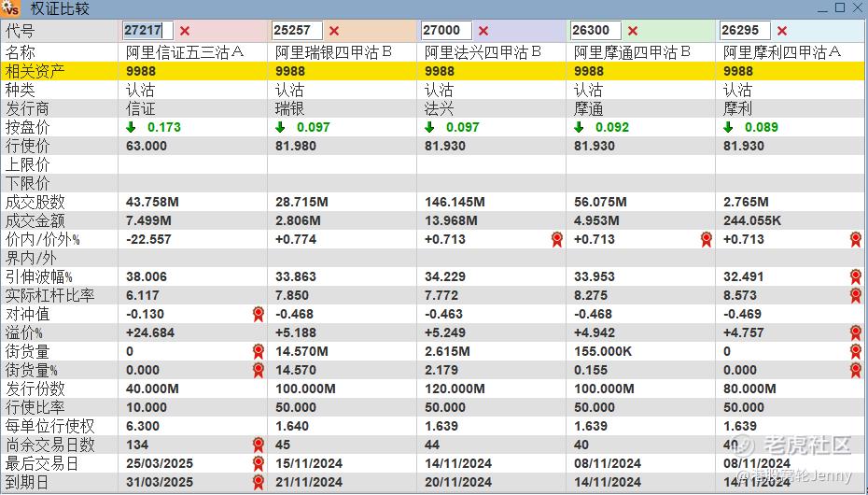Maximize the 权证比较 window

point(840,7)
